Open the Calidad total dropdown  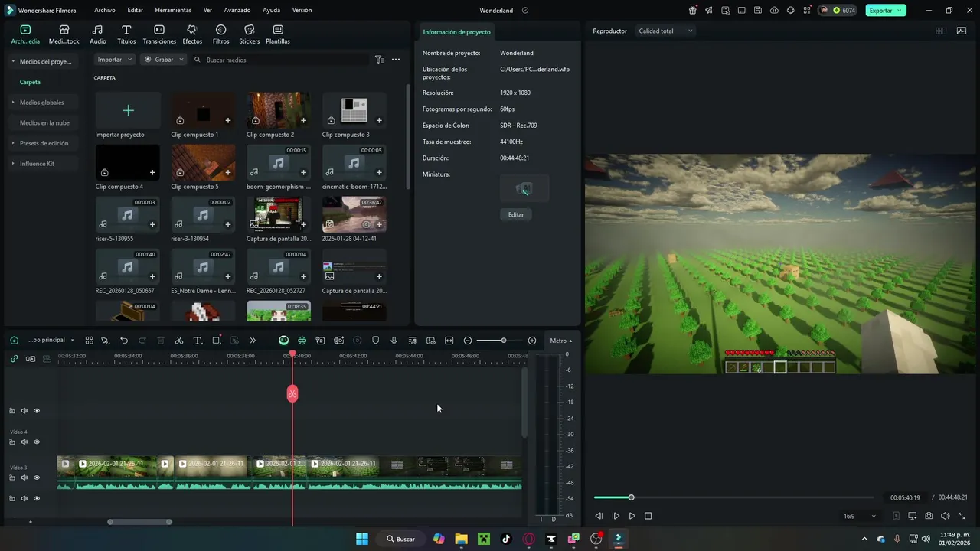(x=665, y=31)
